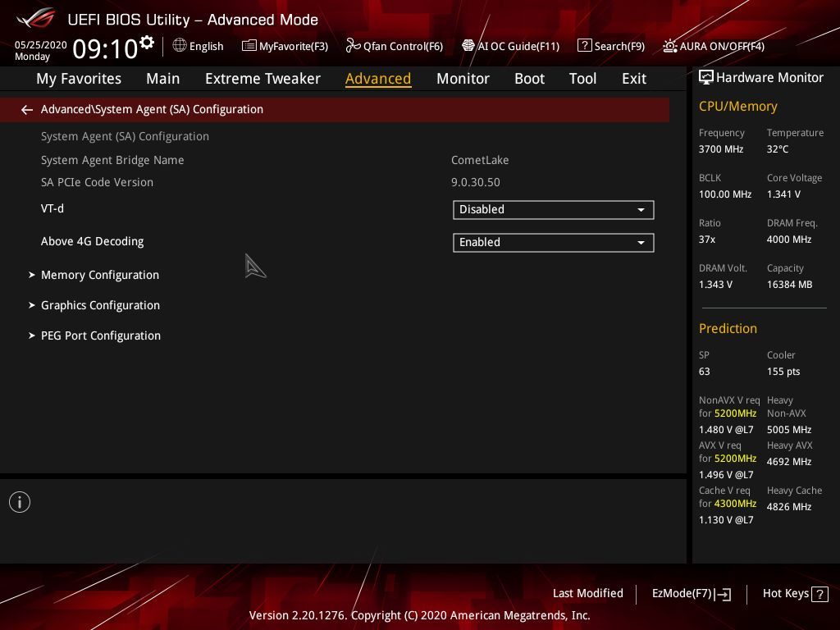
Task: Click the 37x ratio value
Action: point(707,240)
